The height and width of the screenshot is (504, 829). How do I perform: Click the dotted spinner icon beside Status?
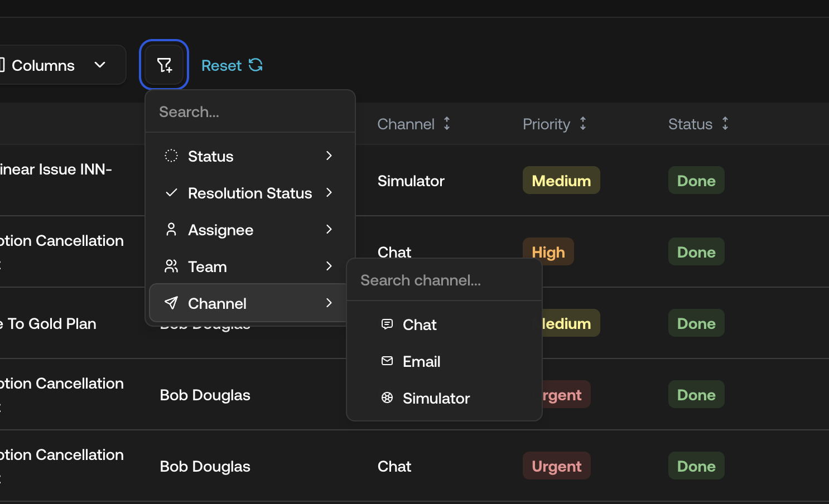tap(171, 156)
